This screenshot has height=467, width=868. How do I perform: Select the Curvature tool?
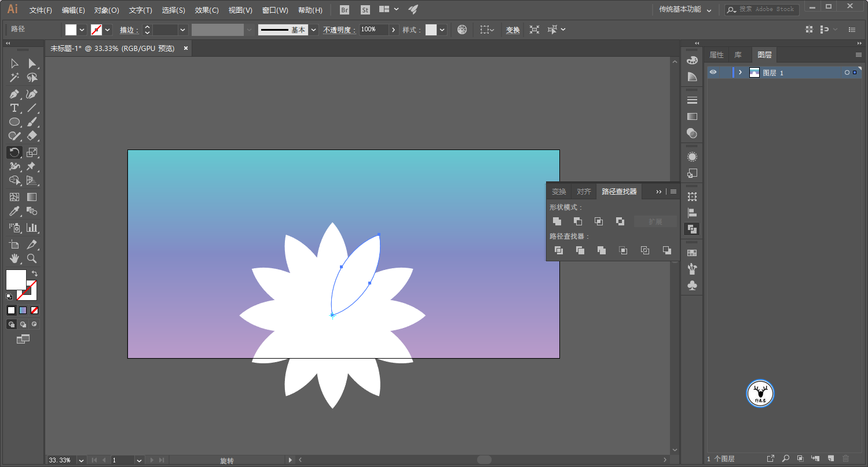(x=32, y=94)
